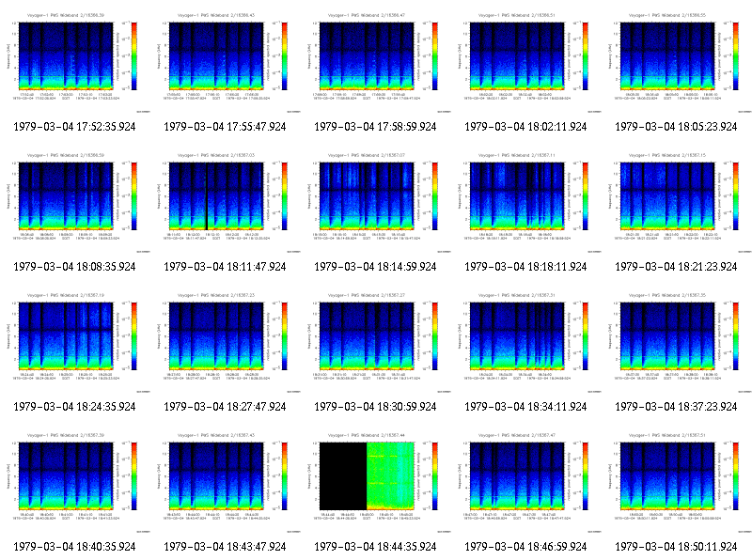Image resolution: width=752 pixels, height=560 pixels.
Task: Click the caption 1979-03-04 18:37:23.924
Action: point(676,407)
